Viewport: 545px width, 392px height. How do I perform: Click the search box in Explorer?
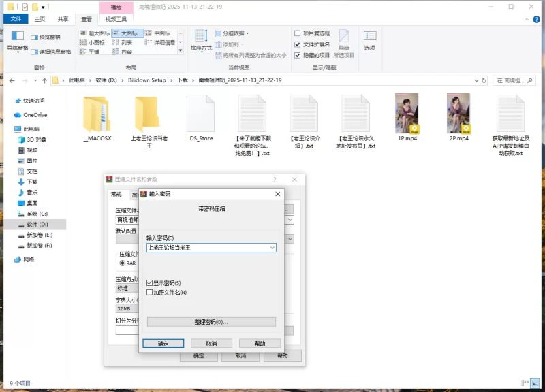[x=514, y=80]
